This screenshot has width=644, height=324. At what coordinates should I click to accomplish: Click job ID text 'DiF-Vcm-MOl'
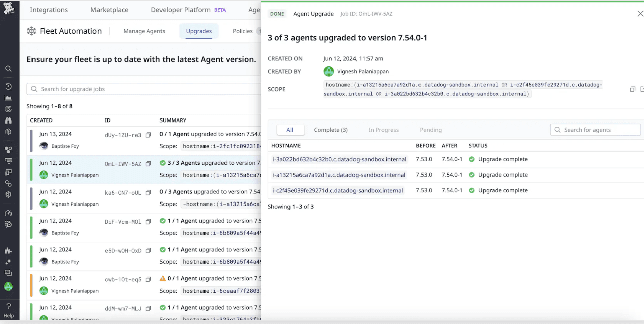pyautogui.click(x=123, y=222)
